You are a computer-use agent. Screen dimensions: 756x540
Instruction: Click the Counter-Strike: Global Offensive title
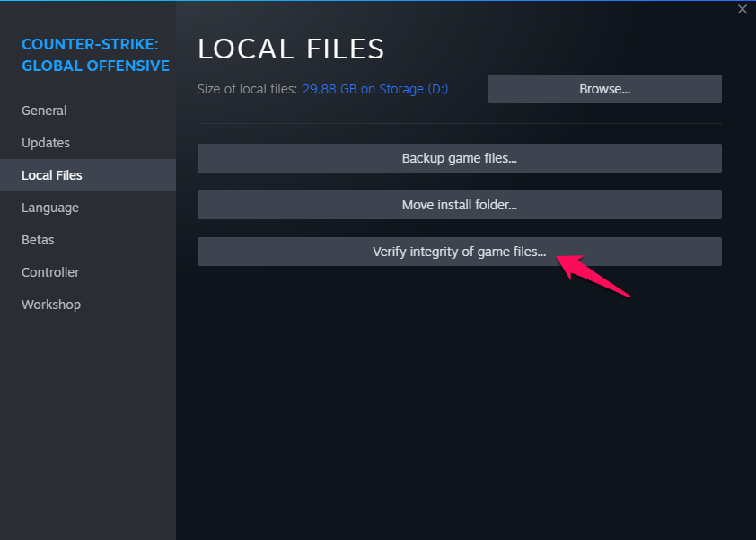[95, 55]
